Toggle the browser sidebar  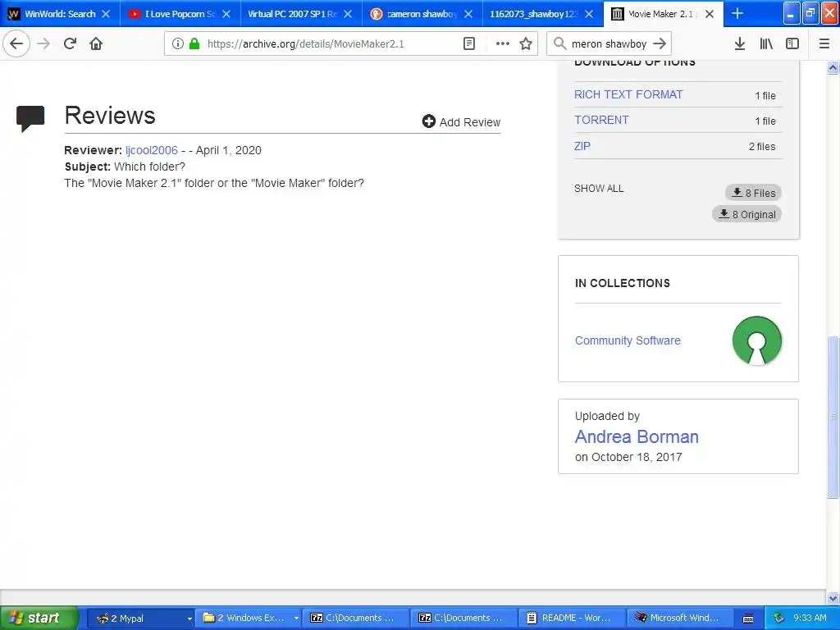point(792,43)
